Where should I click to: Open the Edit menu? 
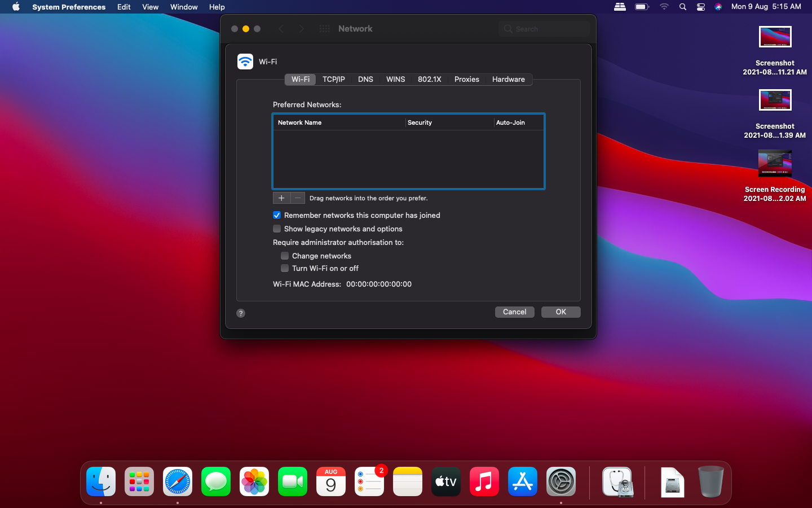pos(124,7)
